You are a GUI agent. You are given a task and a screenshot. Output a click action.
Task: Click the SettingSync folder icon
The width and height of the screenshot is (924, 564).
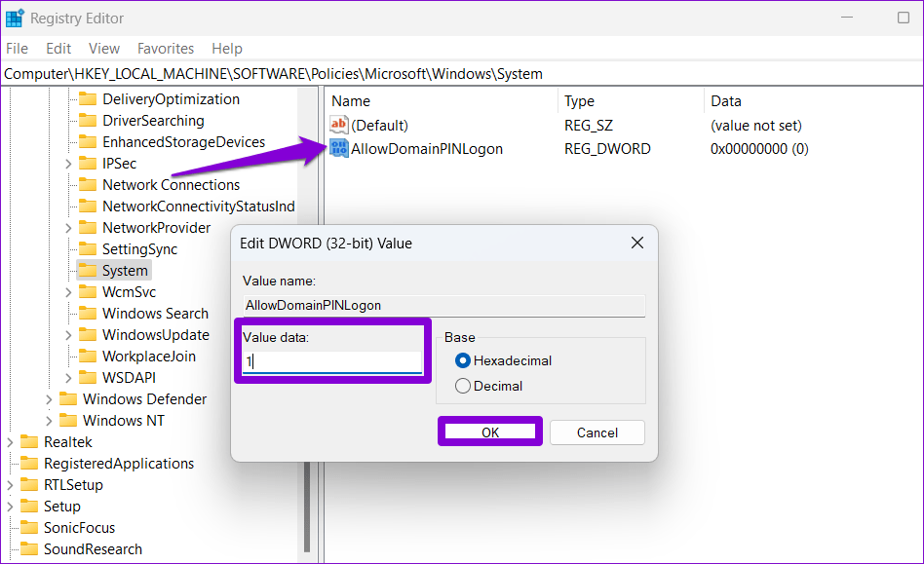tap(88, 249)
